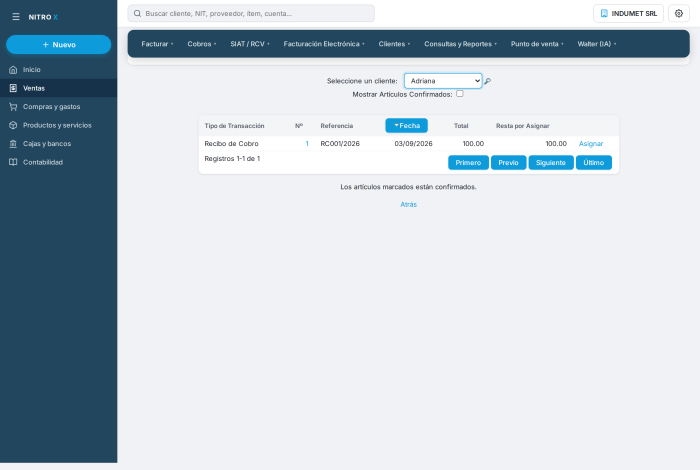
Task: Open the Seleccione un cliente dropdown
Action: [443, 81]
